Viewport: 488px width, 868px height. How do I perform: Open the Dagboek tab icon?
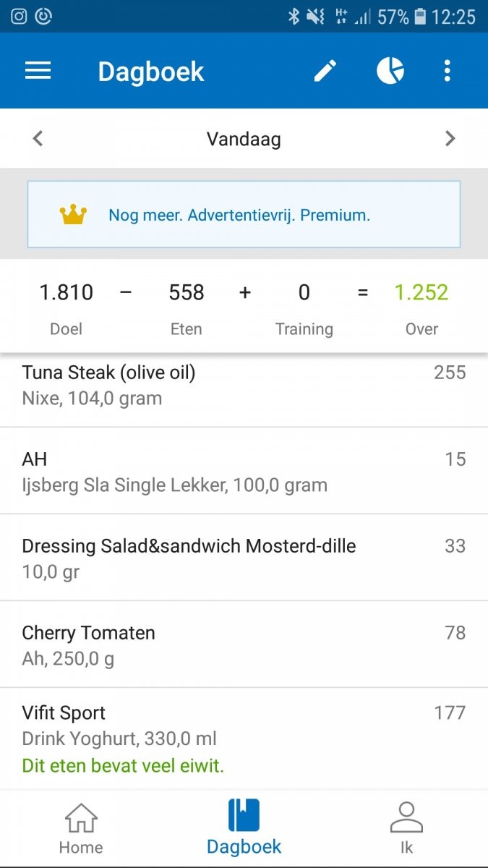click(244, 817)
